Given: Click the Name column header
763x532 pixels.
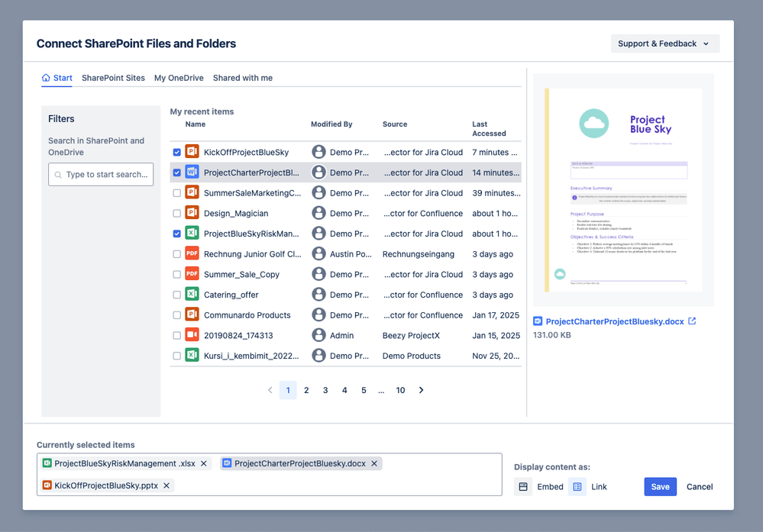Looking at the screenshot, I should (195, 124).
